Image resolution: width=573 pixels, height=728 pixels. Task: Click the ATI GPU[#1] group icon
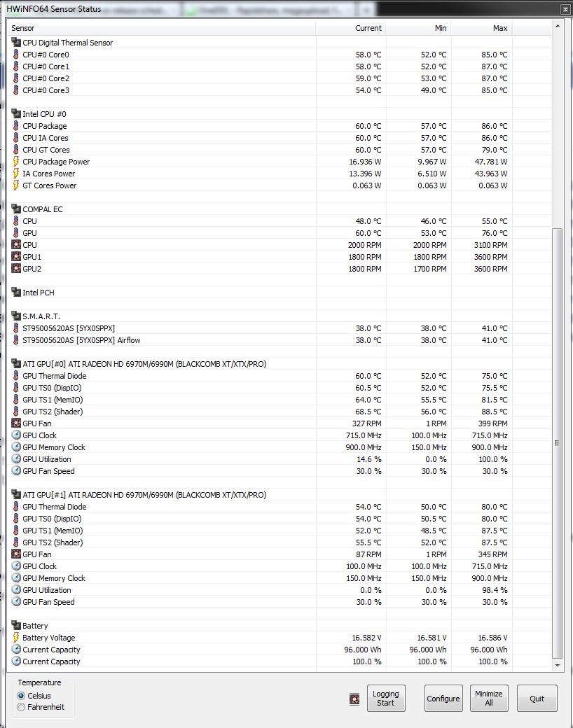(16, 495)
